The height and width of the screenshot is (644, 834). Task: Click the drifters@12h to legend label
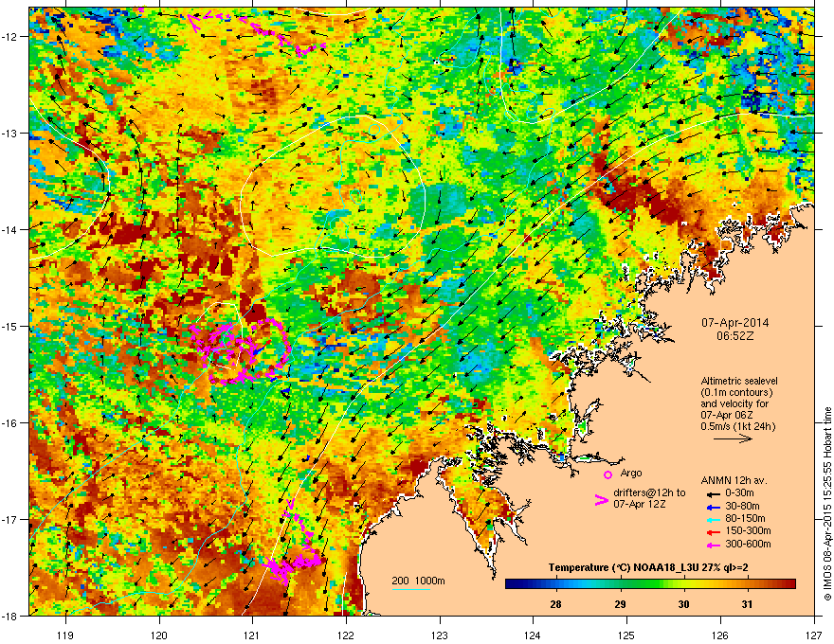[x=649, y=492]
